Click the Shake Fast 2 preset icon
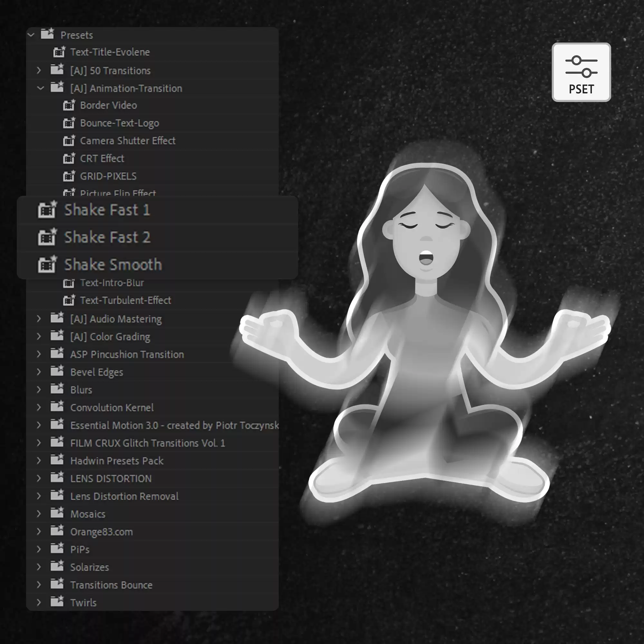Screen dimensions: 644x644 [x=47, y=237]
